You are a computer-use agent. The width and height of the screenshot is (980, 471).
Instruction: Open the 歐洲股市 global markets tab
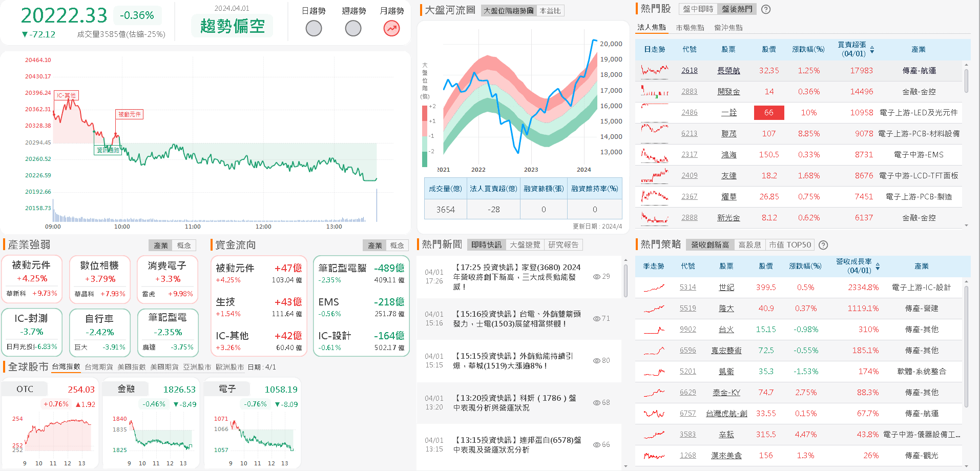click(230, 367)
